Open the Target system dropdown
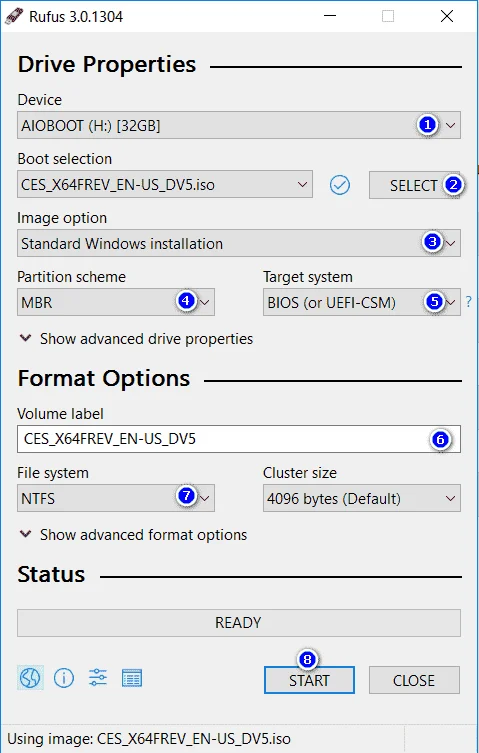The height and width of the screenshot is (753, 479). [361, 302]
